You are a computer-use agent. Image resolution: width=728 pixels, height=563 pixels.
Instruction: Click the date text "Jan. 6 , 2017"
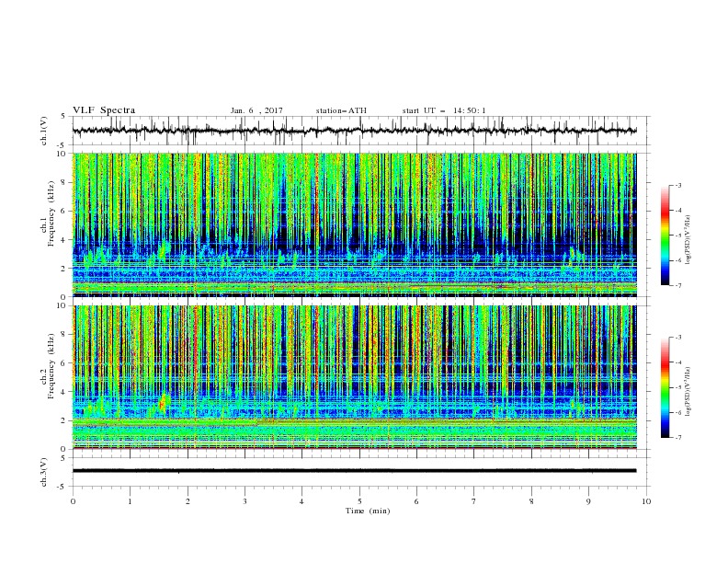[x=256, y=110]
